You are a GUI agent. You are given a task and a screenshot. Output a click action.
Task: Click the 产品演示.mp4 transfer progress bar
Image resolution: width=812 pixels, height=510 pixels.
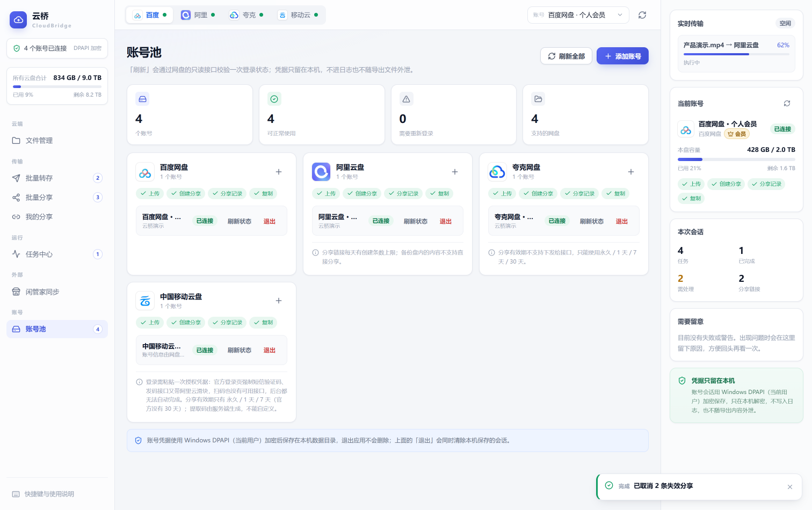[736, 54]
